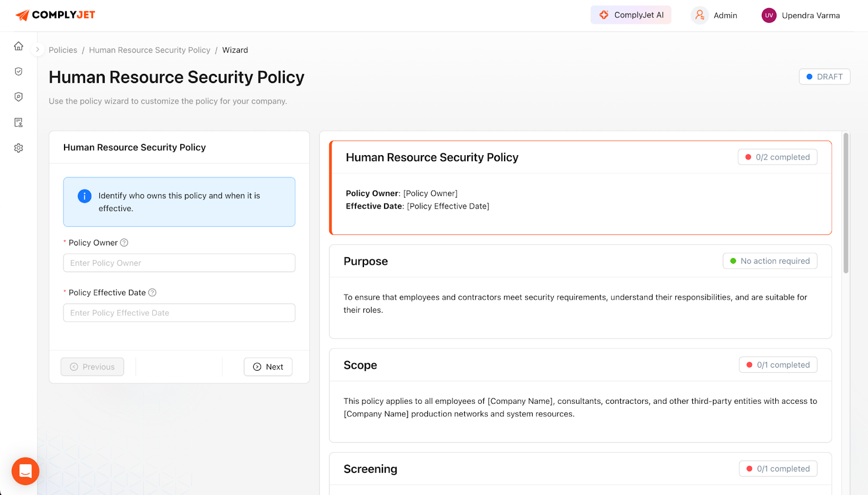868x495 pixels.
Task: Focus the Enter Policy Effective Date field
Action: (x=179, y=313)
